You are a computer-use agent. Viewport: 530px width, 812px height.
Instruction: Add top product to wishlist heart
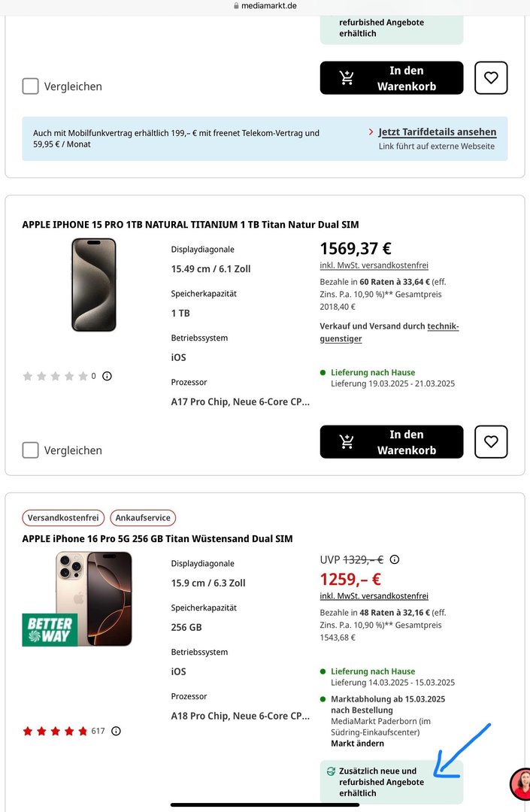[x=491, y=77]
